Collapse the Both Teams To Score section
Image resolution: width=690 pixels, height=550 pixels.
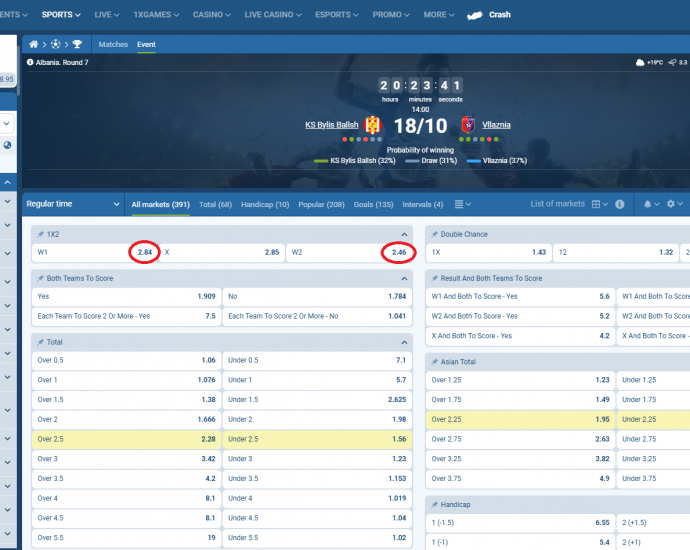(x=404, y=278)
